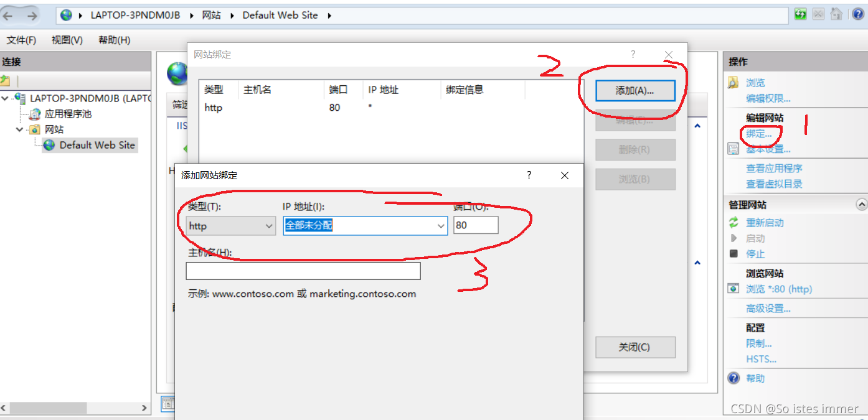Expand the breadcrumb arrow after 网站
This screenshot has height=420, width=868.
click(x=232, y=16)
